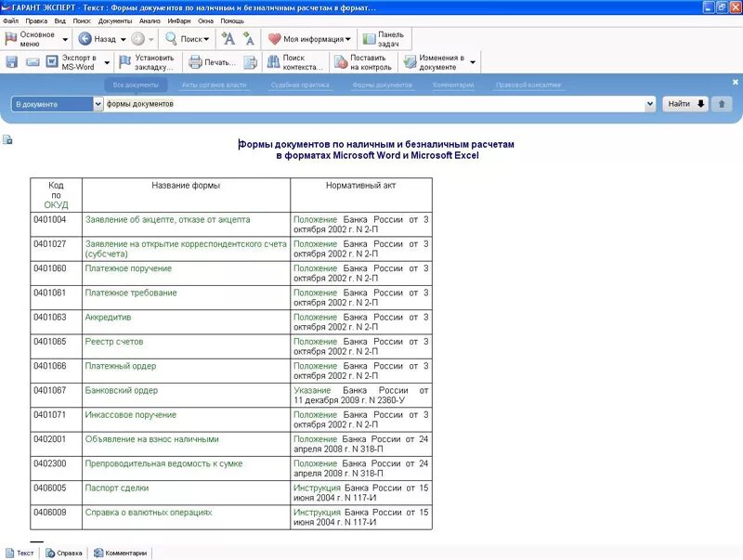Follow the Указание Банка России link

coord(312,390)
